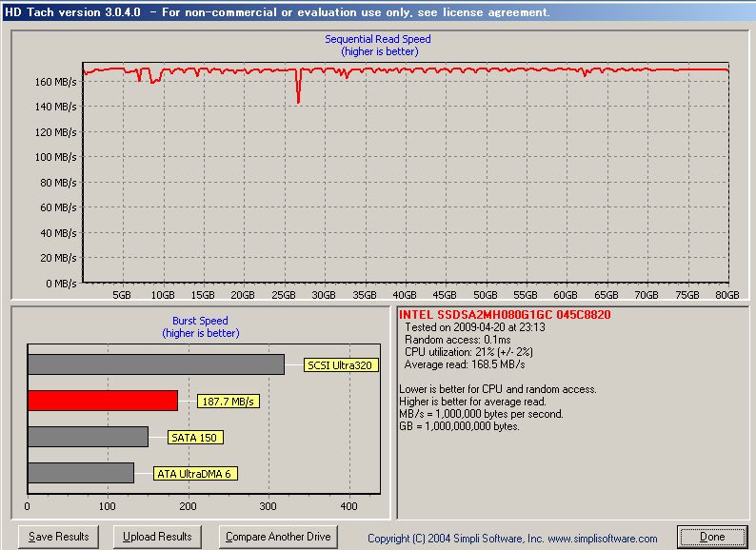Select the gray SCSI Ultra320 bar
Viewport: 756px width, 550px height.
[x=155, y=364]
